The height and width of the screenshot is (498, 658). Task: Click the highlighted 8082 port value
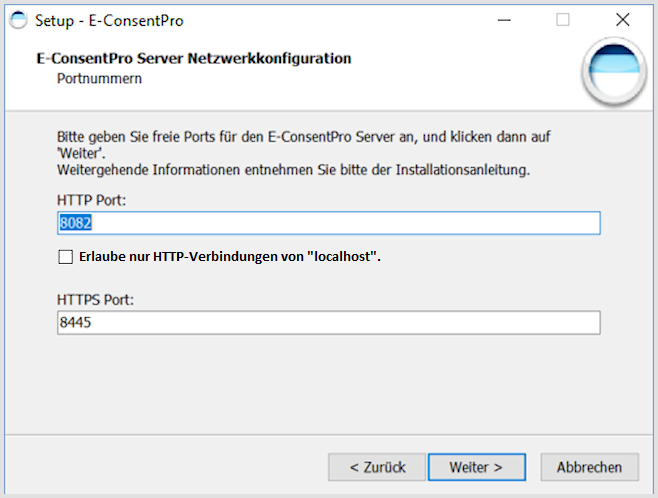pos(76,223)
